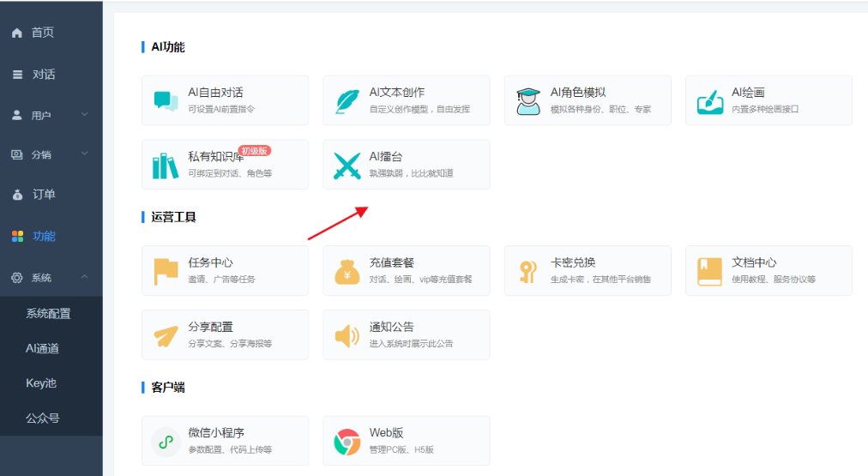Screen dimensions: 868x476
Task: Click the money bag icon beside 订单
Action: click(x=18, y=195)
